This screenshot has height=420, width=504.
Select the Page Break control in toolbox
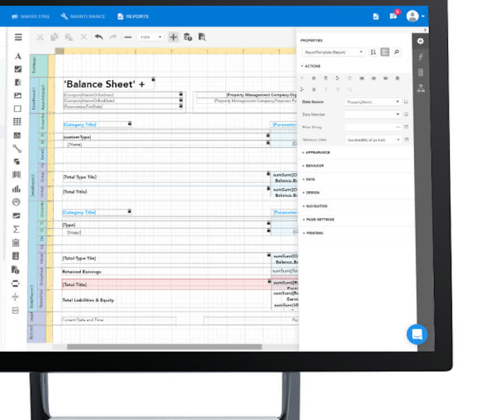coord(15,283)
